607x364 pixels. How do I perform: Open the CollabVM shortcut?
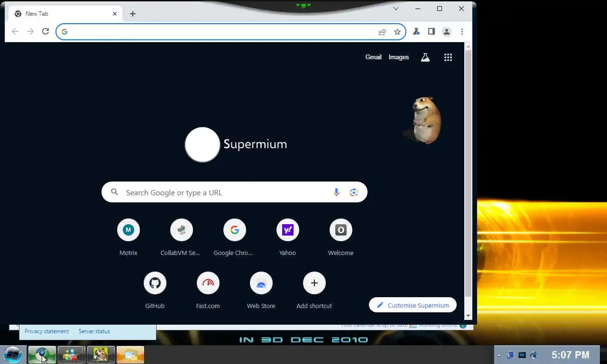pos(181,237)
